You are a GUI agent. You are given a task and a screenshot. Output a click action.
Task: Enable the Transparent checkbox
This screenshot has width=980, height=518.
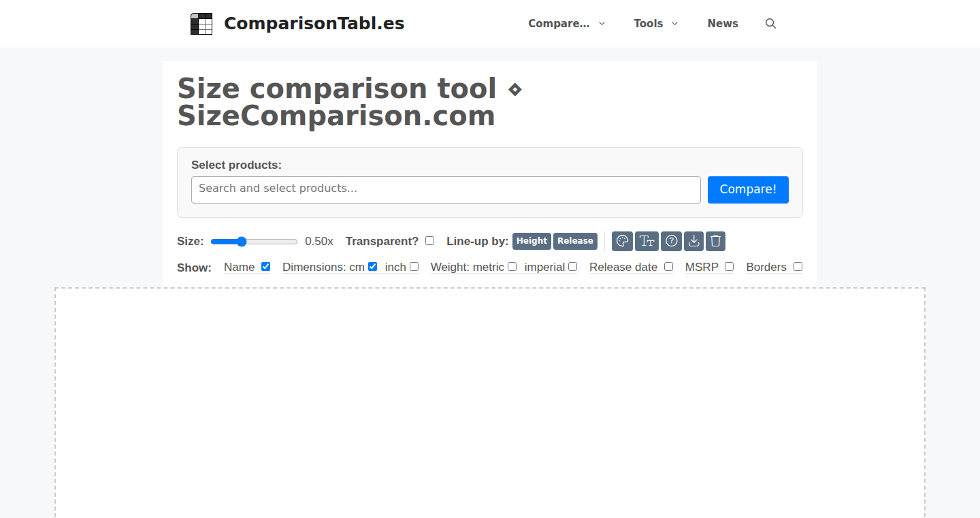(430, 241)
